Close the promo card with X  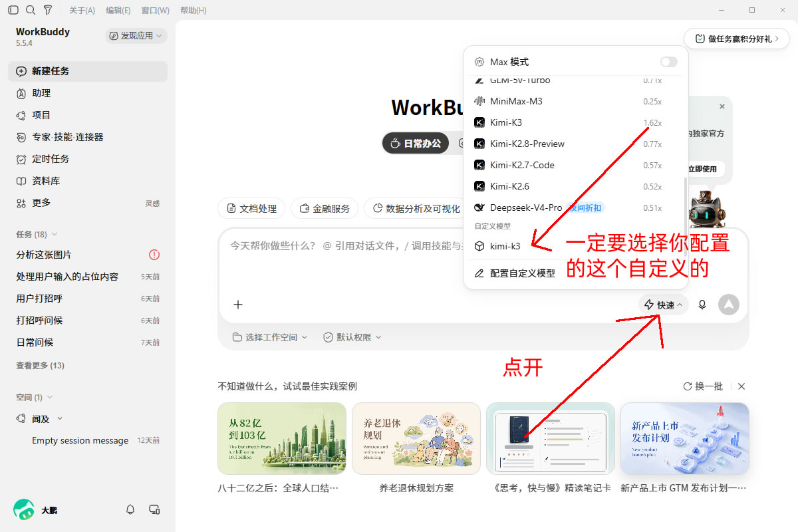722,106
